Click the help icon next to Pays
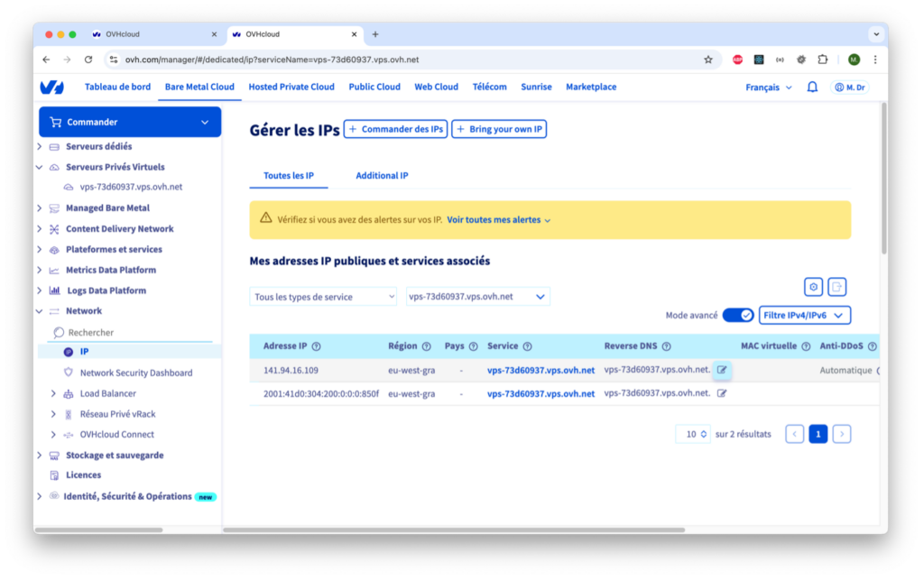Screen dimensions: 924x580 coord(473,346)
